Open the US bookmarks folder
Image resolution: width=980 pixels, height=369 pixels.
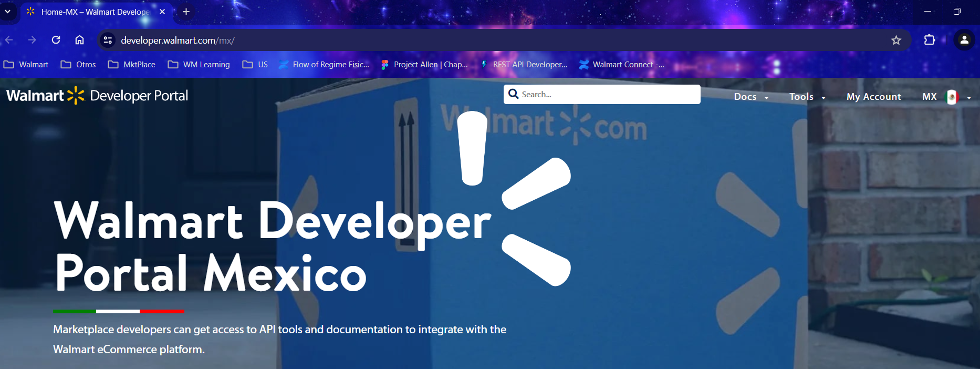(255, 65)
